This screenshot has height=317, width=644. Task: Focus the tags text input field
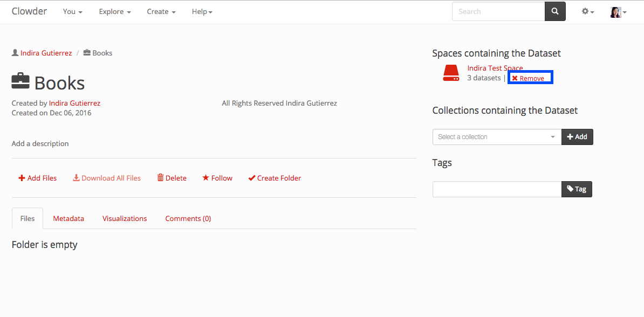pyautogui.click(x=497, y=189)
